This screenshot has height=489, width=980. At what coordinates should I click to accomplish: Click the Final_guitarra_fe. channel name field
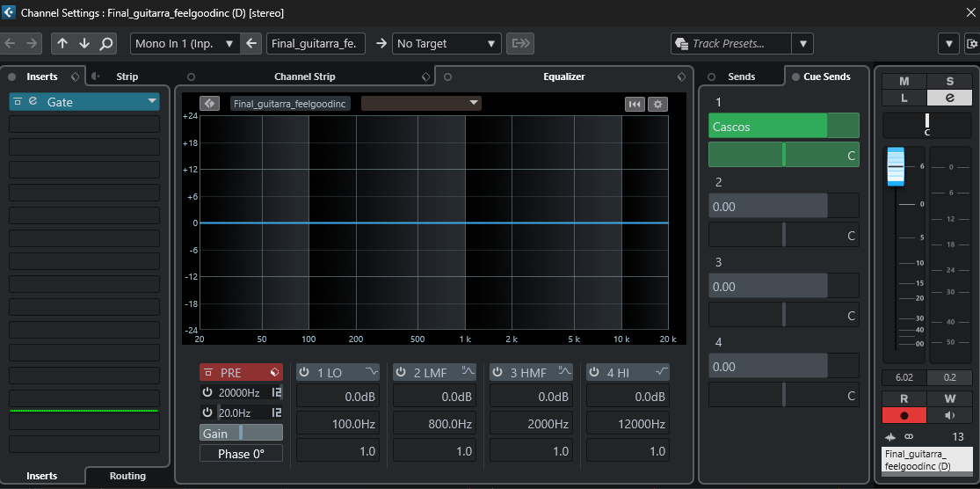[316, 43]
